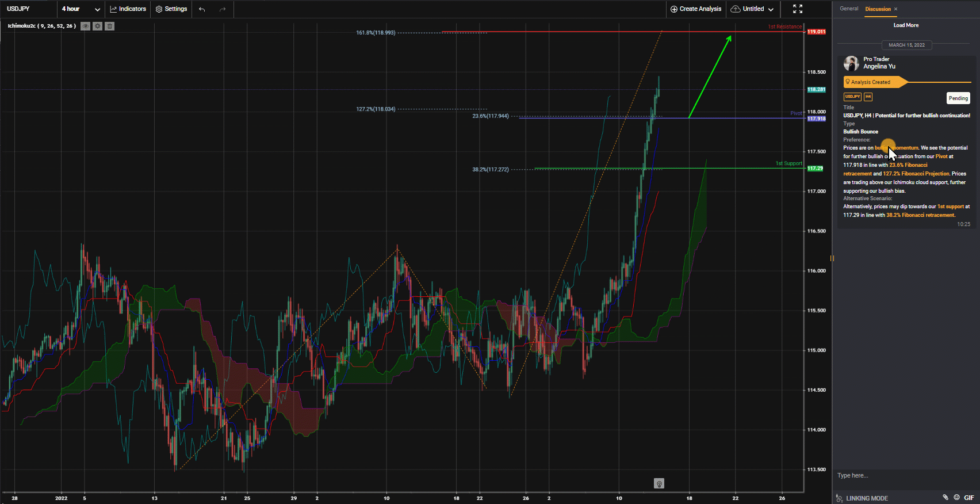Focus the Type here message field
Image resolution: width=980 pixels, height=504 pixels.
point(905,475)
